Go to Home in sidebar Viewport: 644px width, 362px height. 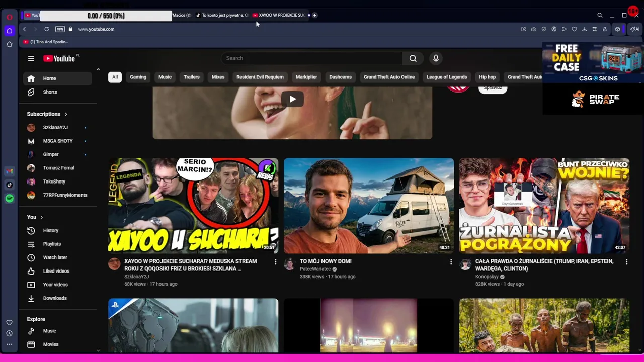click(x=57, y=78)
